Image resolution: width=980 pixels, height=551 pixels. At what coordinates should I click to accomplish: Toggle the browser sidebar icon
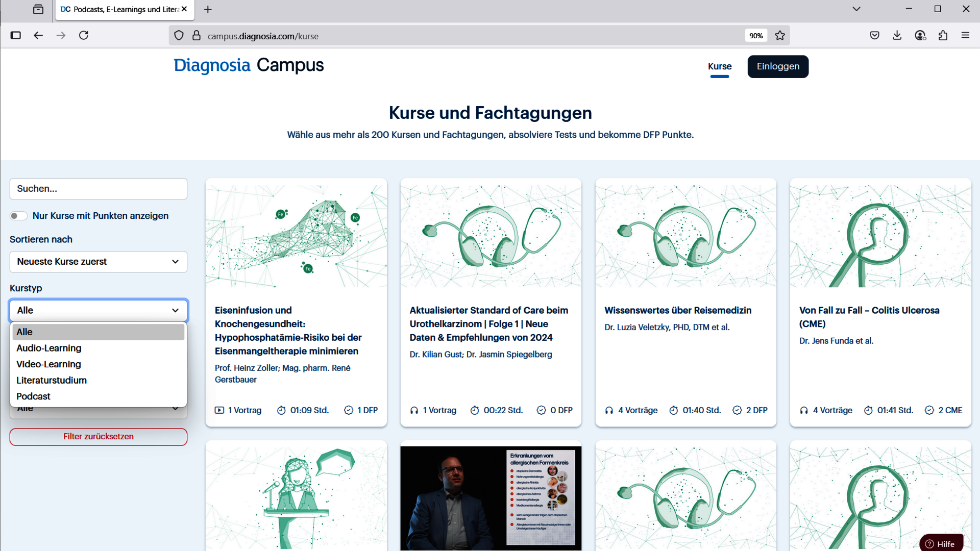tap(15, 35)
